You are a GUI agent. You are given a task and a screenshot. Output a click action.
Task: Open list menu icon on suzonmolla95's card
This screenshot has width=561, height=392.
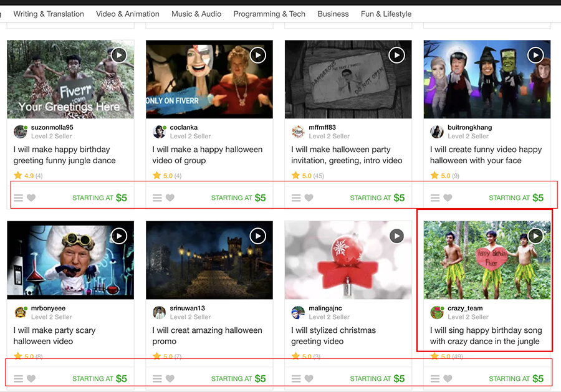click(18, 198)
